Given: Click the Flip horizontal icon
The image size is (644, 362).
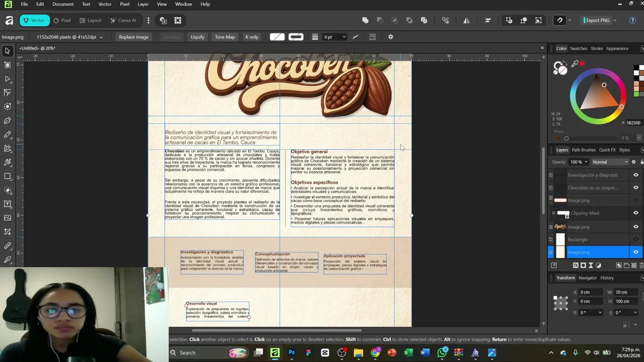Looking at the screenshot, I should point(466,21).
